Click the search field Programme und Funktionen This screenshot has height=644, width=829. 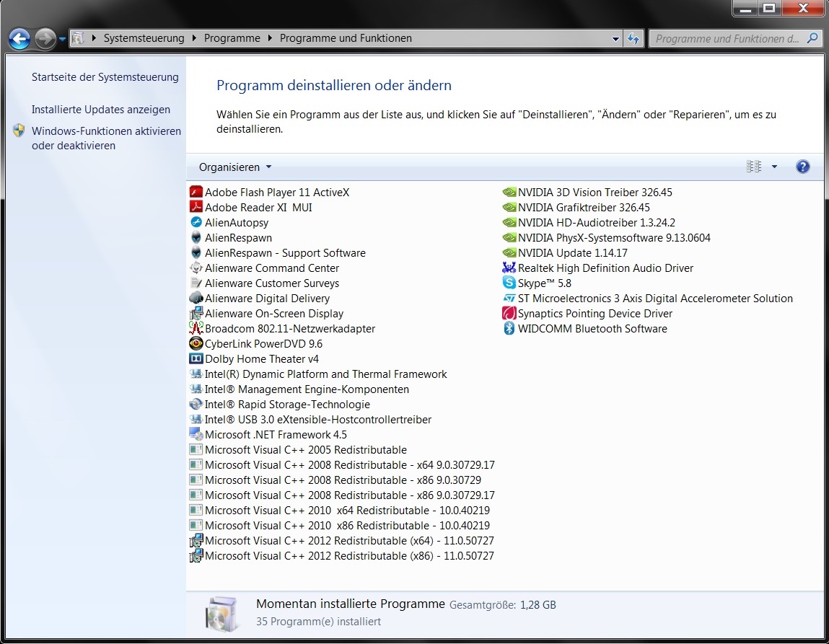[x=727, y=38]
